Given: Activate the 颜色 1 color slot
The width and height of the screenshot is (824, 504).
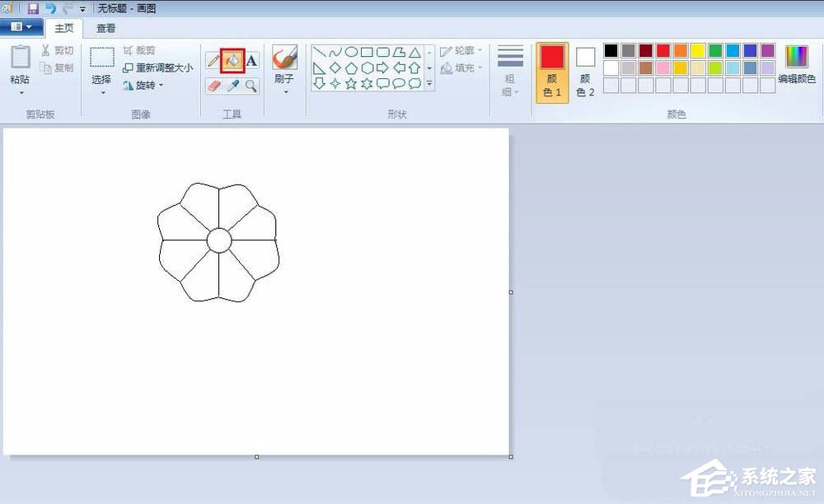Looking at the screenshot, I should click(x=552, y=72).
